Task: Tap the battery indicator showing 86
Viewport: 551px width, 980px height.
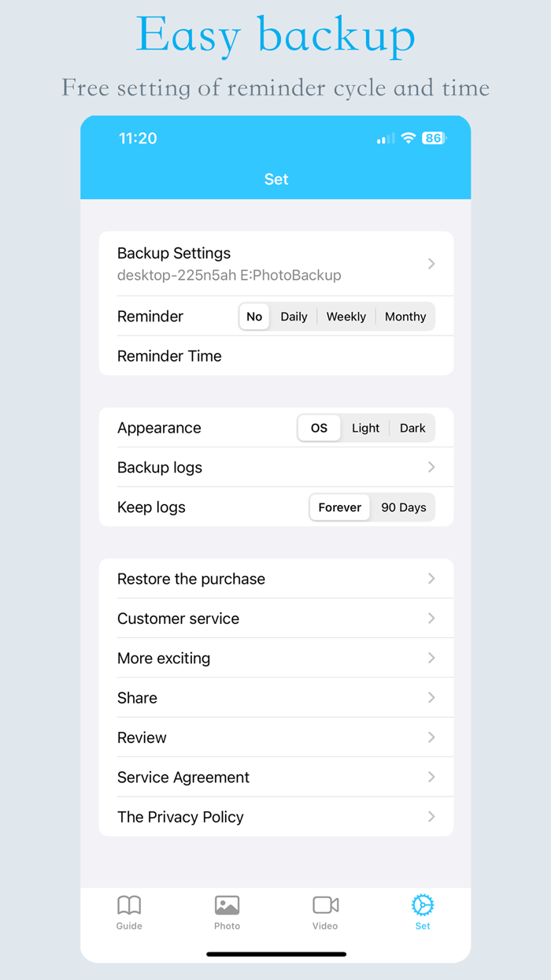Action: (x=431, y=138)
